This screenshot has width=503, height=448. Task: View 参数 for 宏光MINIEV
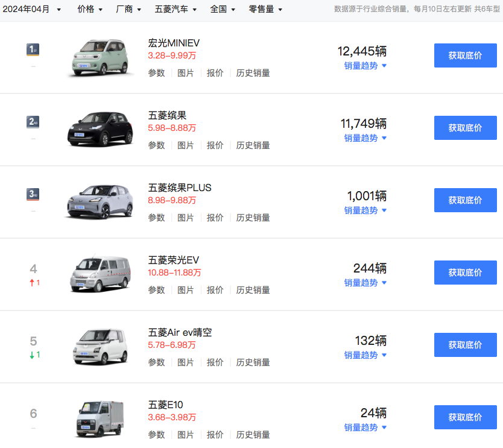point(157,73)
